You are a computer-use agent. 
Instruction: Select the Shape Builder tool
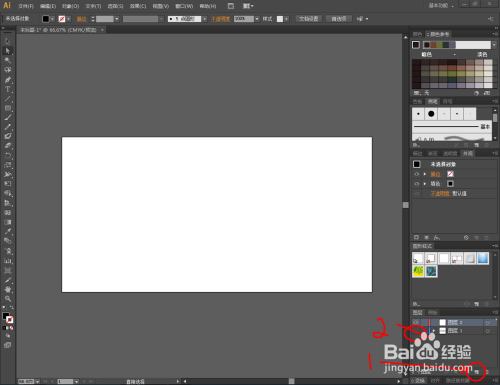pos(7,193)
